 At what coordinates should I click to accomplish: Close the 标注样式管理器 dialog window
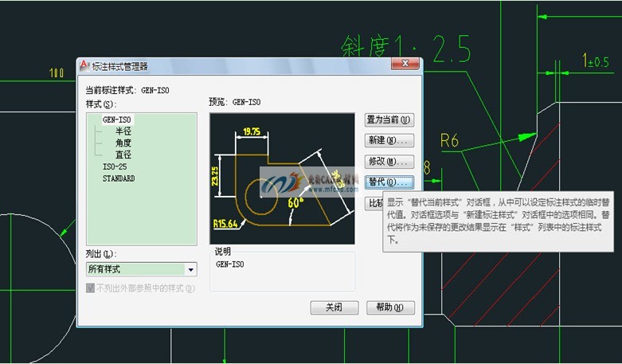405,63
